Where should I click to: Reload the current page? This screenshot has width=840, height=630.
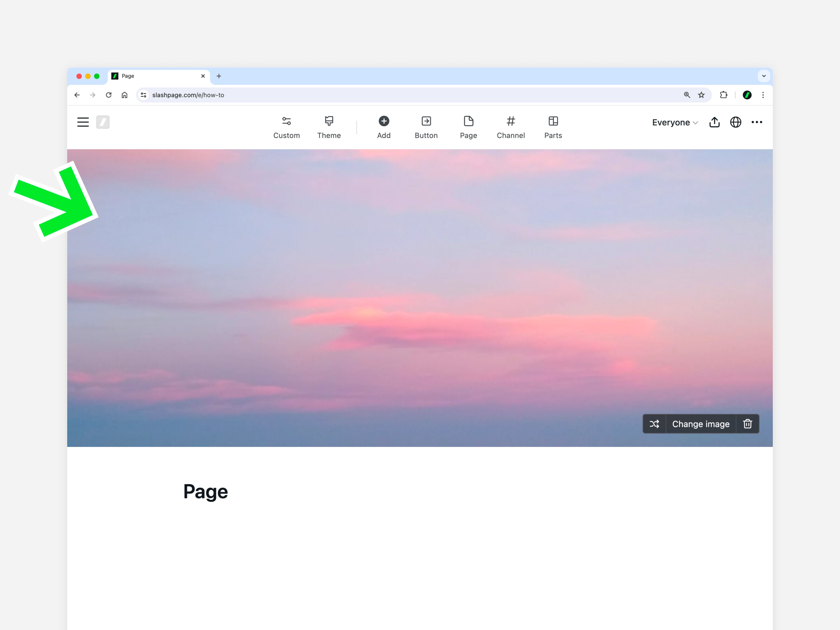point(109,95)
